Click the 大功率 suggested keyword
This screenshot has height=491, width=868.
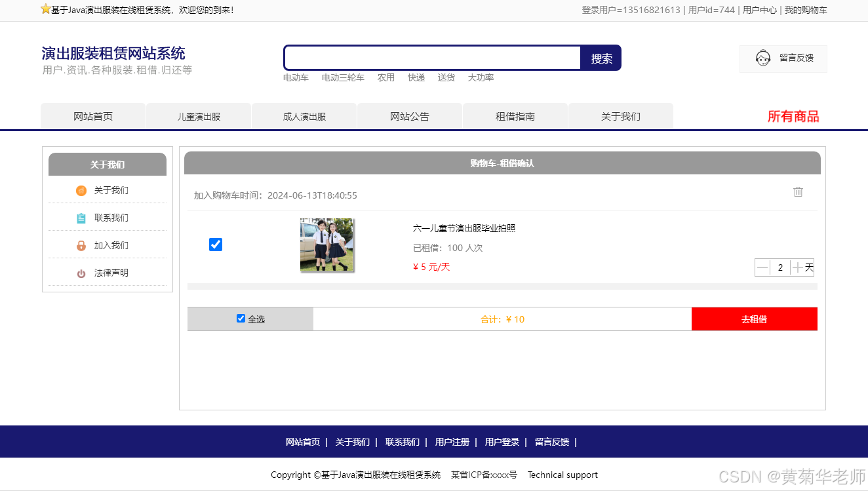pyautogui.click(x=481, y=78)
